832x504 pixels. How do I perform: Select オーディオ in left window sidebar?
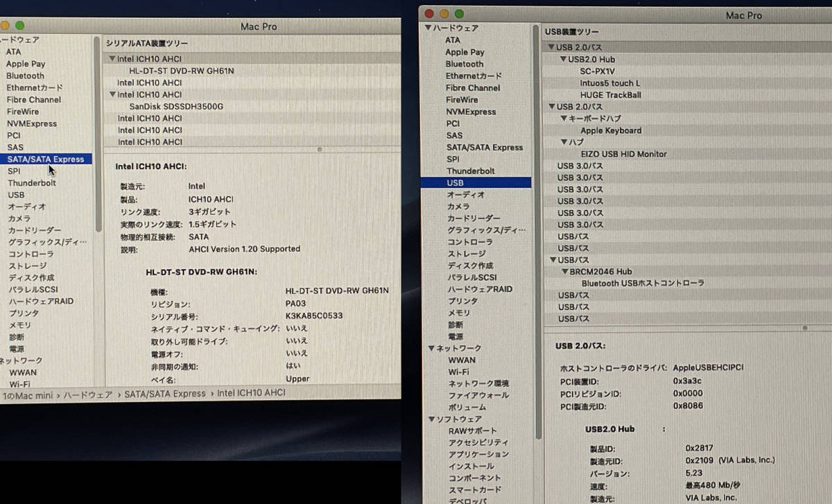(x=26, y=207)
